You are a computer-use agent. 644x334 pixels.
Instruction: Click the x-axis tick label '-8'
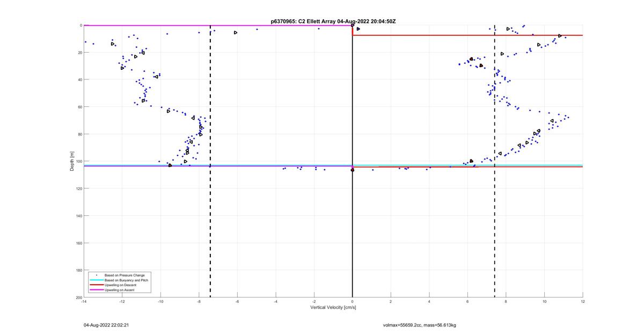click(x=199, y=301)
